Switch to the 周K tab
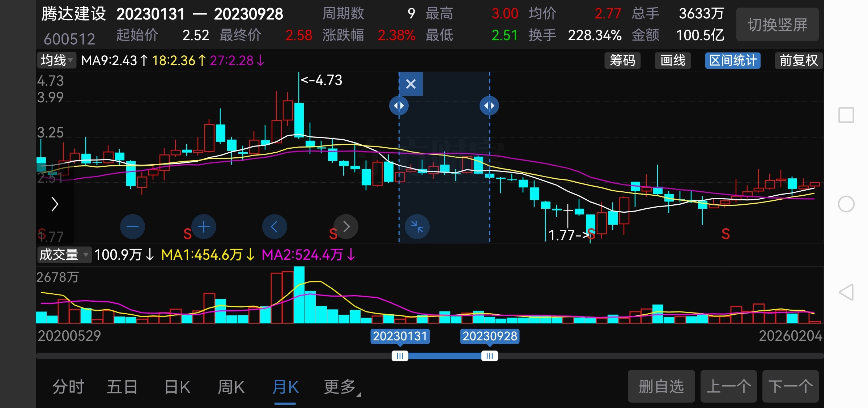Image resolution: width=868 pixels, height=408 pixels. [231, 387]
